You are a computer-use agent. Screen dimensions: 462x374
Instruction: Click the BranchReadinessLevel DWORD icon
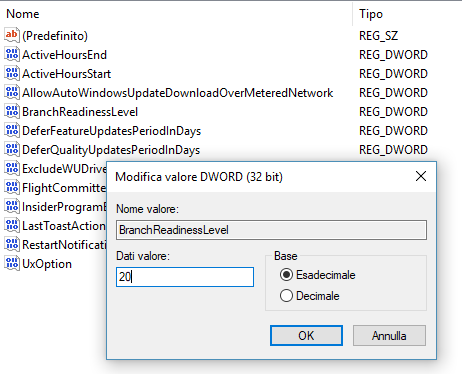[x=12, y=111]
